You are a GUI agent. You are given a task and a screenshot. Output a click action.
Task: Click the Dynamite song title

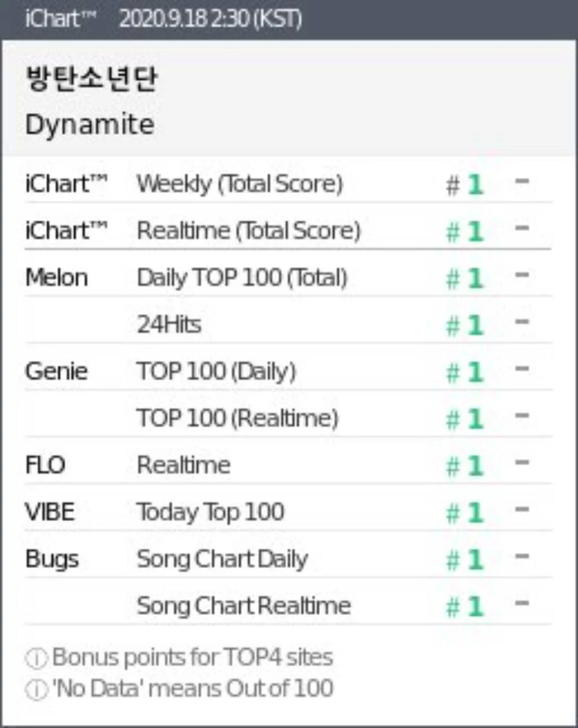point(89,125)
